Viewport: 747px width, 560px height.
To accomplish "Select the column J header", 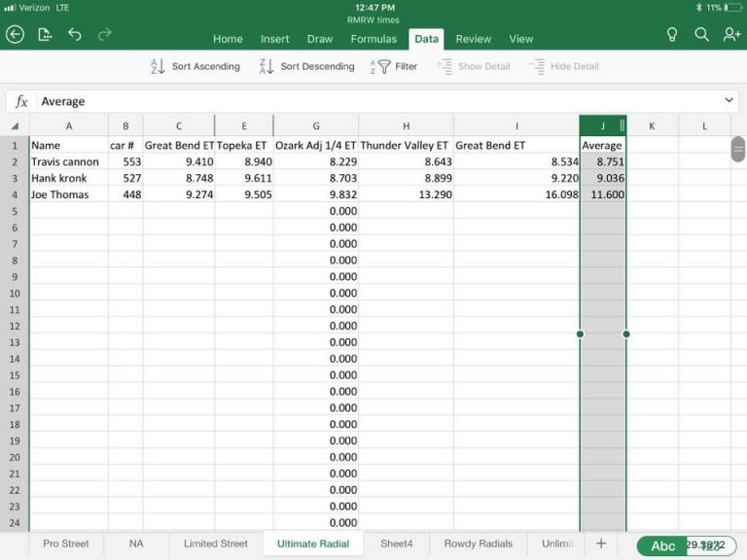I will click(602, 125).
